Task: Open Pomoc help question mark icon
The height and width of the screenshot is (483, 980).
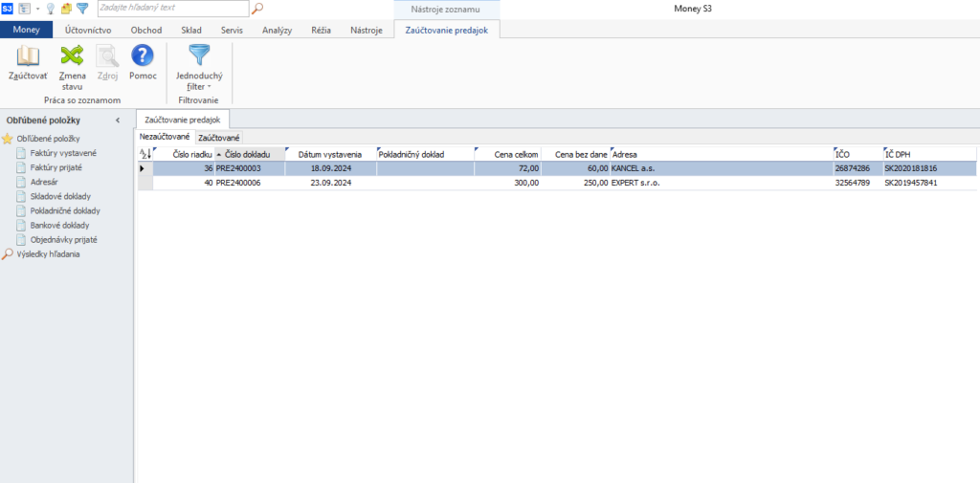Action: pyautogui.click(x=143, y=56)
